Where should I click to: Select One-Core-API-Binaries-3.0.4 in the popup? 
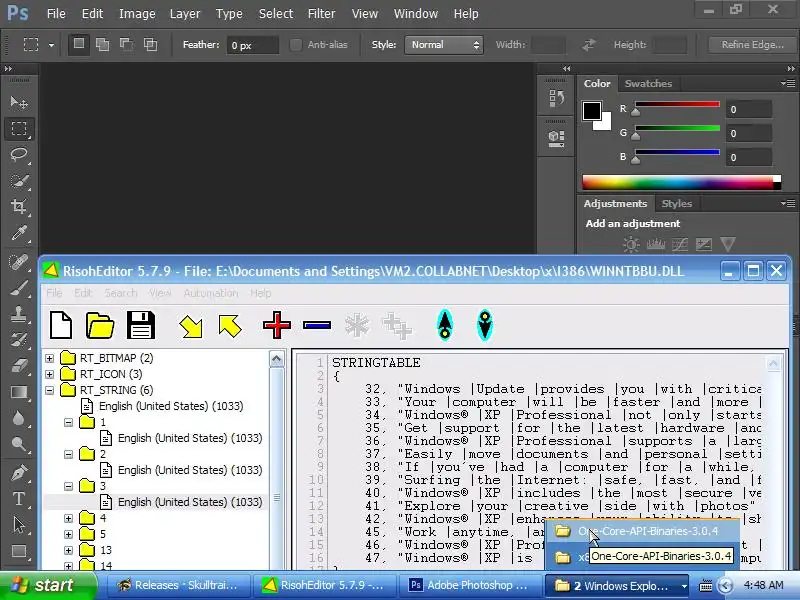tap(643, 531)
